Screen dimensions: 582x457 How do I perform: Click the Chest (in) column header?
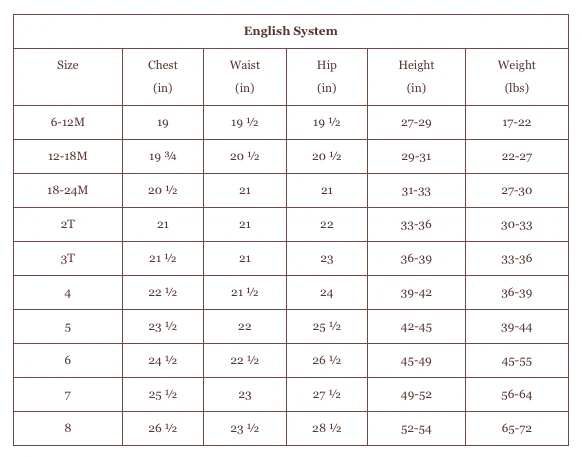(163, 76)
